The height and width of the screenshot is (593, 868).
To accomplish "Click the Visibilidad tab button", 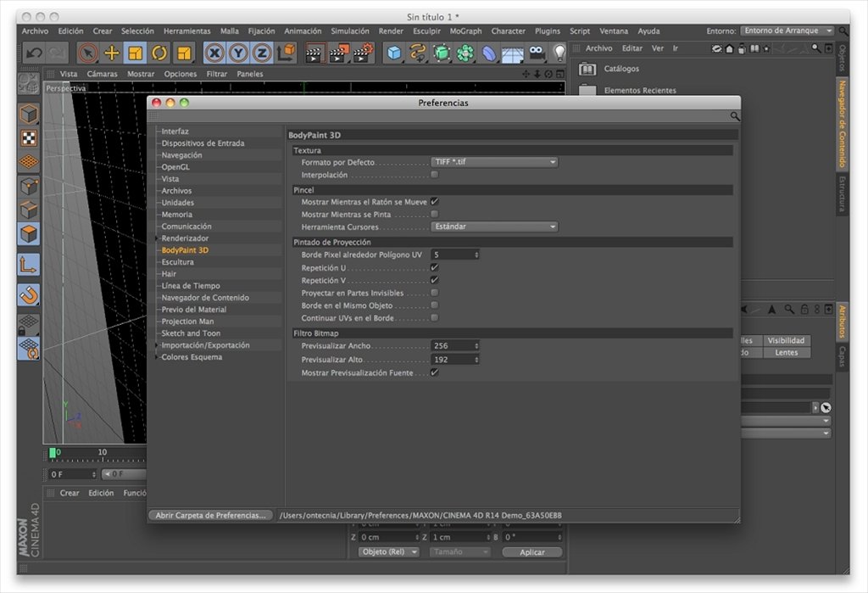I will point(786,340).
